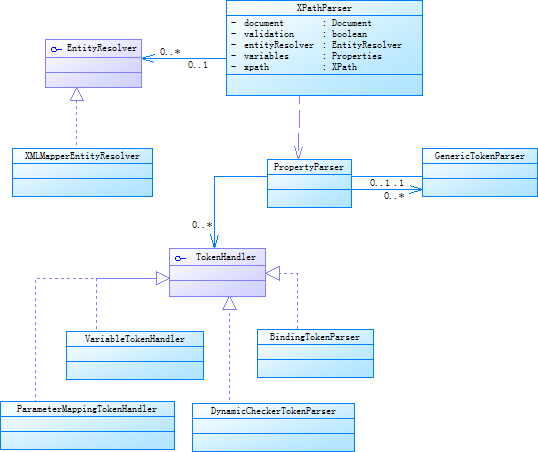Screen dimensions: 538x452
Task: Click the 0..* multiplicity below PropertyParser association
Action: coord(394,196)
